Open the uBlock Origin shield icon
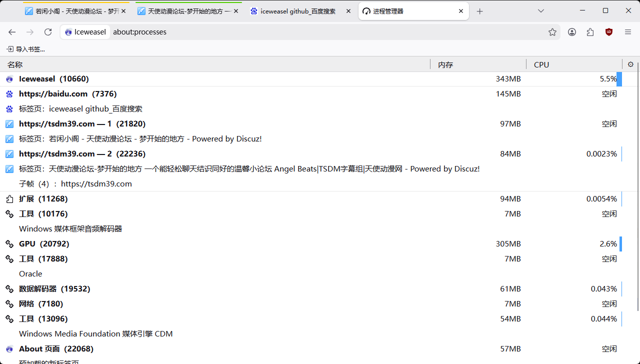The height and width of the screenshot is (364, 640). point(609,32)
